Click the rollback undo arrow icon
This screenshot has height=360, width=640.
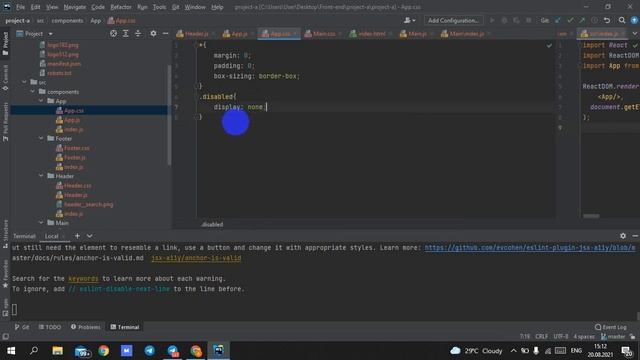(x=607, y=20)
